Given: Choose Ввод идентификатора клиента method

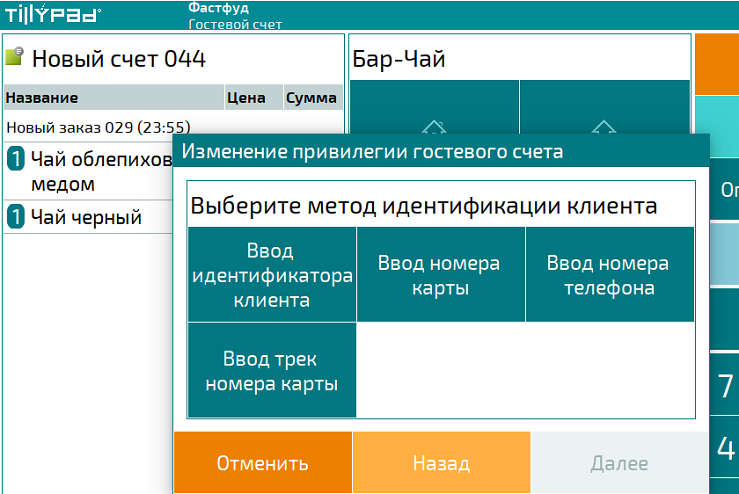Looking at the screenshot, I should 272,275.
